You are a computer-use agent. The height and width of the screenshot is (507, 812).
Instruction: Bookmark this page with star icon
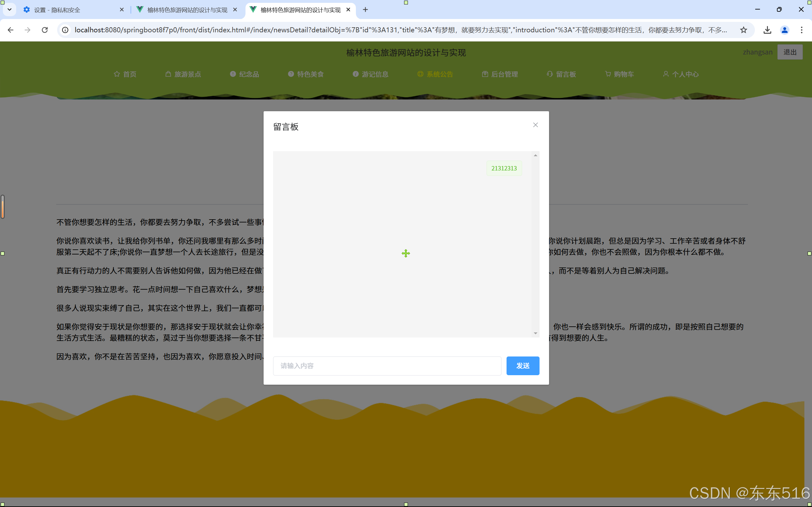[743, 30]
